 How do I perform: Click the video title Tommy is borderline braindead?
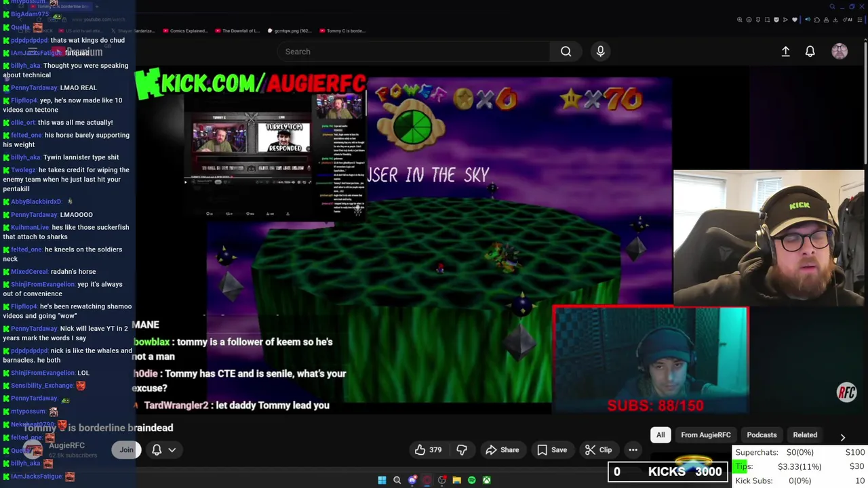98,428
